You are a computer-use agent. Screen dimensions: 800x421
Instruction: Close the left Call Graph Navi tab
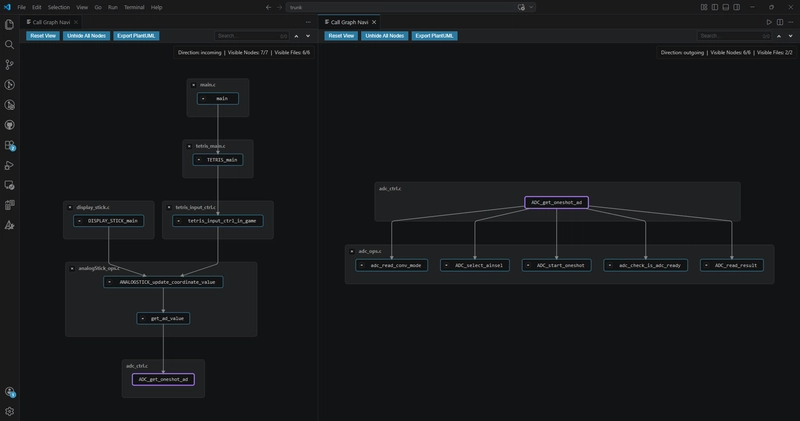coord(76,22)
